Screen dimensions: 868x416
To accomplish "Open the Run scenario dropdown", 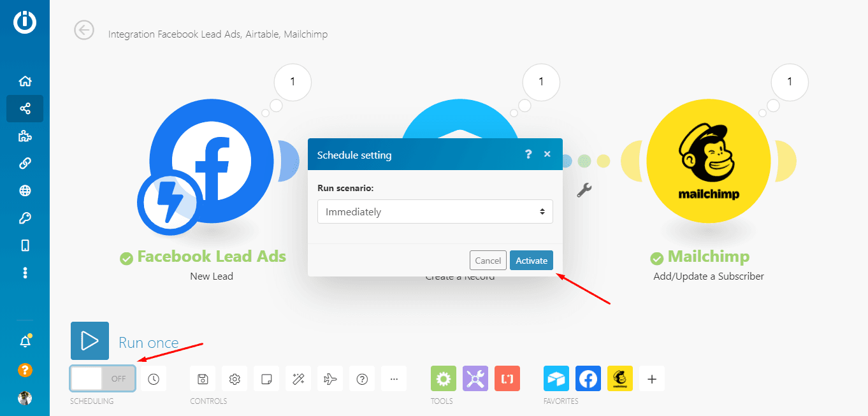I will click(435, 212).
